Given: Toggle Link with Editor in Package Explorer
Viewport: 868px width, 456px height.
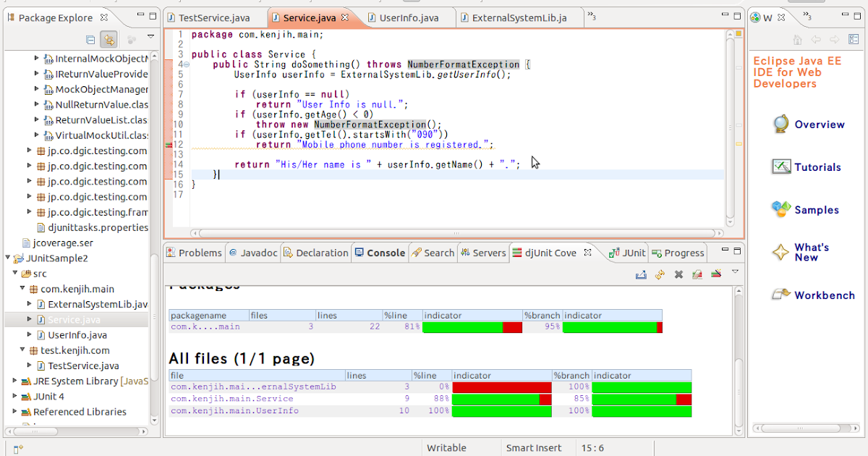Looking at the screenshot, I should pos(109,40).
